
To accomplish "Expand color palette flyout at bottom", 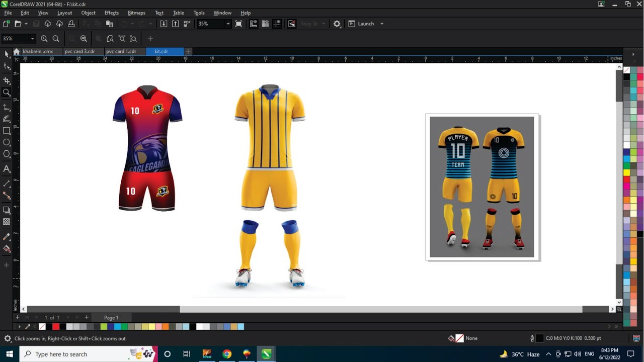I will [x=616, y=327].
